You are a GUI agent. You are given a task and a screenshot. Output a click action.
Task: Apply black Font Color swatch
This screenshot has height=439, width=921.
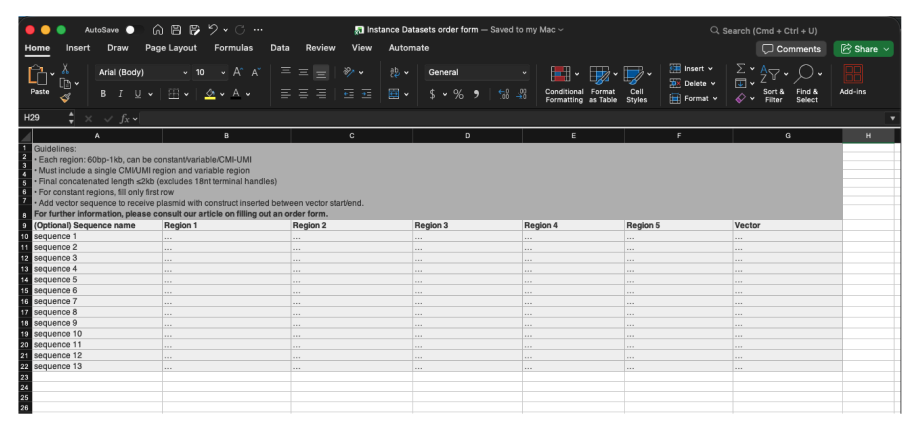(x=236, y=94)
